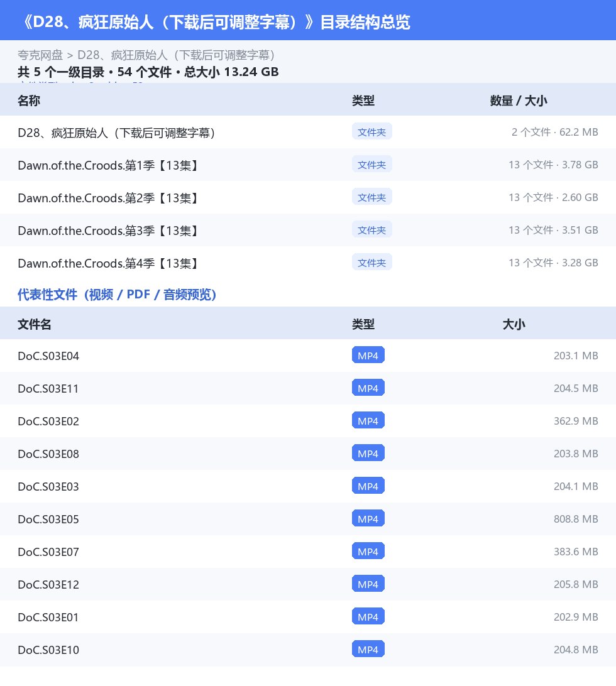Select size value 383.6 MB
This screenshot has height=686, width=616.
tap(576, 552)
